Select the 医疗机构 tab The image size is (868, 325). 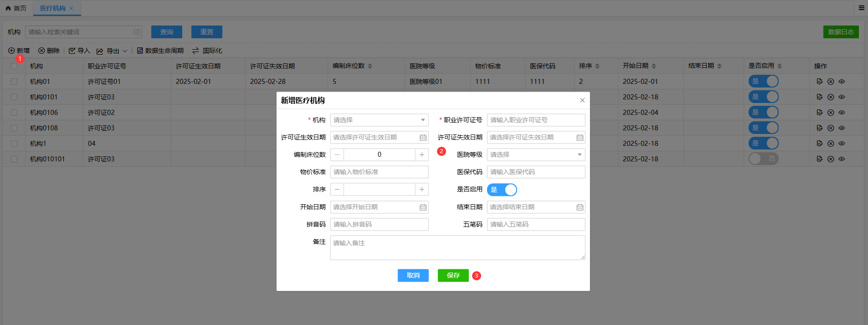coord(53,8)
